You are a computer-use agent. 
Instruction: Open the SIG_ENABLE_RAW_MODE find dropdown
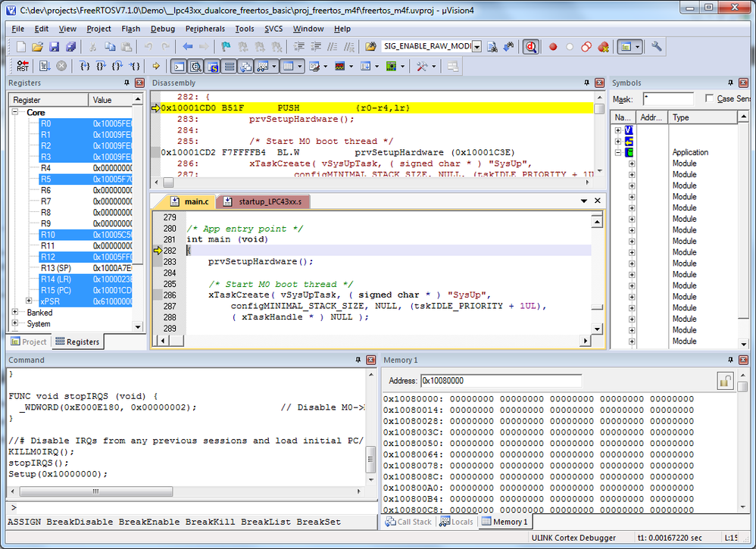point(477,47)
